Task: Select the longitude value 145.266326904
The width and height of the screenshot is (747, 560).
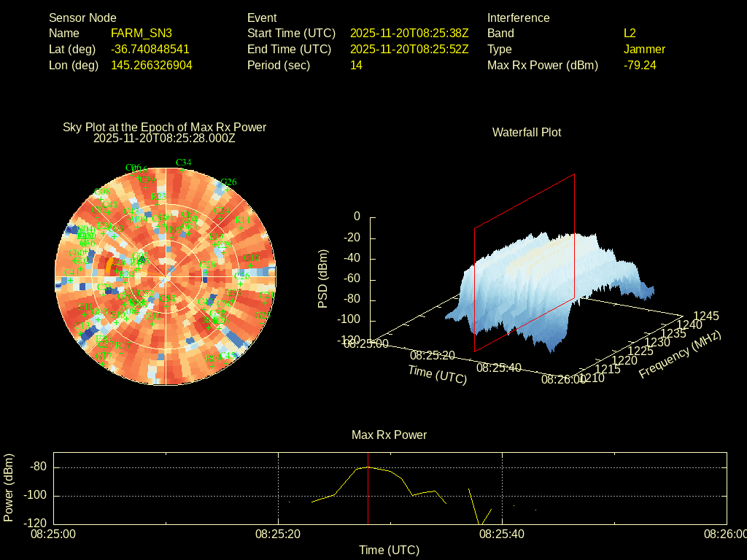Action: pos(151,65)
